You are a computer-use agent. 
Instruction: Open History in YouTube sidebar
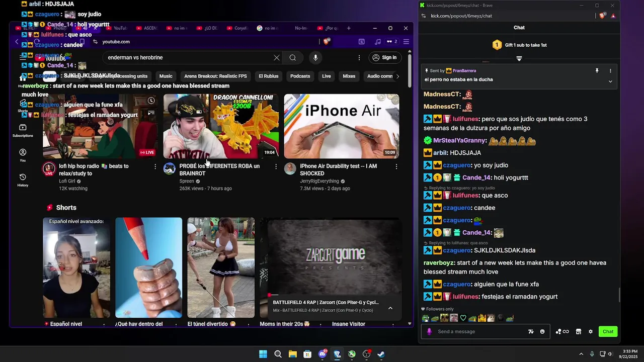(x=23, y=180)
